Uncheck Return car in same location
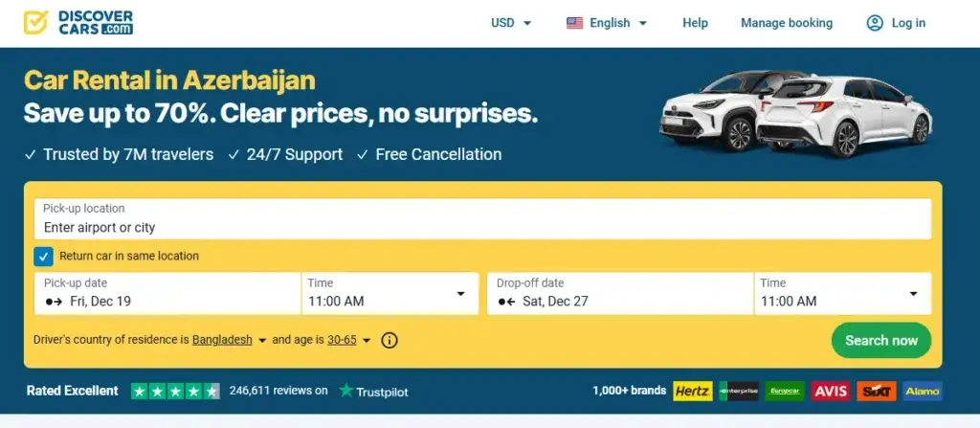Screen dimensions: 980x428 (x=43, y=257)
